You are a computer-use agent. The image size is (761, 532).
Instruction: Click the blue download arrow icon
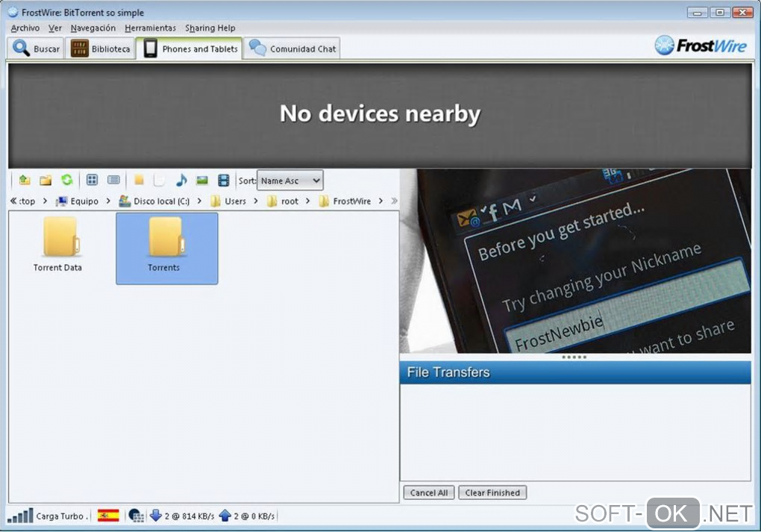pos(155,515)
